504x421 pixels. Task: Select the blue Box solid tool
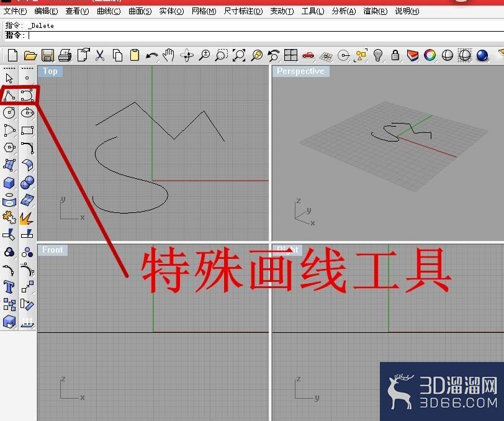(x=9, y=183)
